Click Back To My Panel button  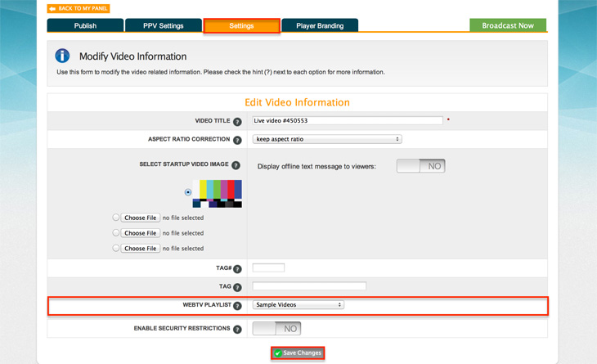coord(79,8)
